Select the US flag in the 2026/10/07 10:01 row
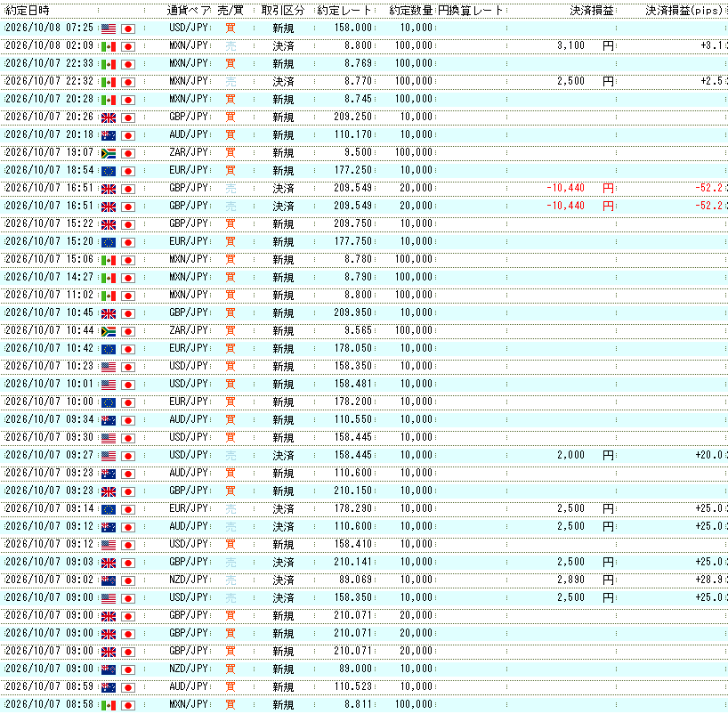 (109, 385)
